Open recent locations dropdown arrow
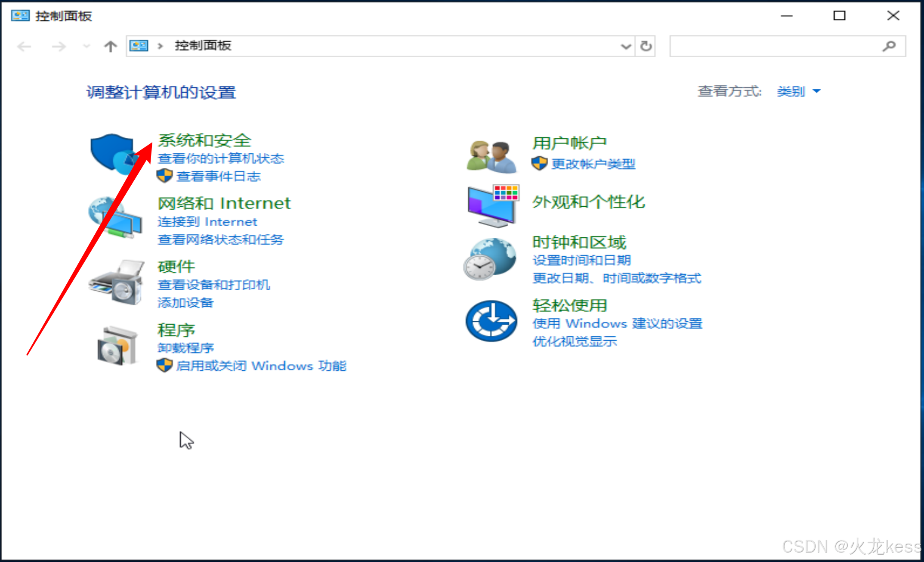The image size is (924, 562). 87,46
